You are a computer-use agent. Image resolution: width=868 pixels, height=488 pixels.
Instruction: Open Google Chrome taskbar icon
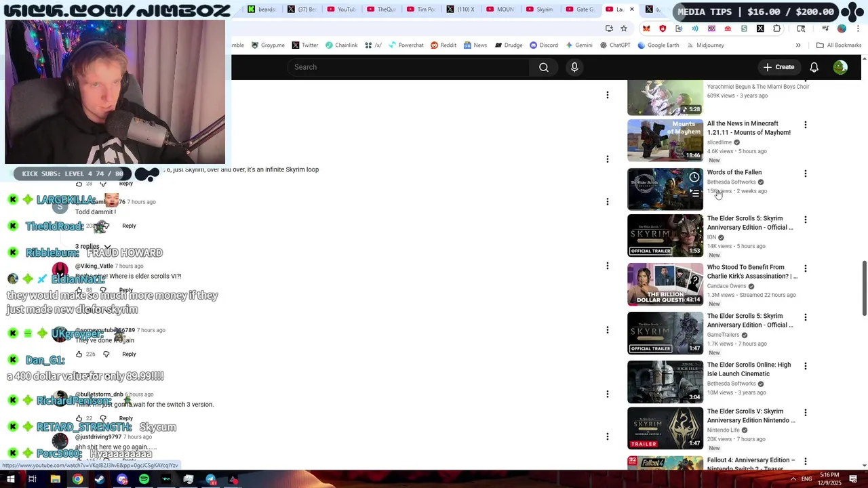coord(77,479)
